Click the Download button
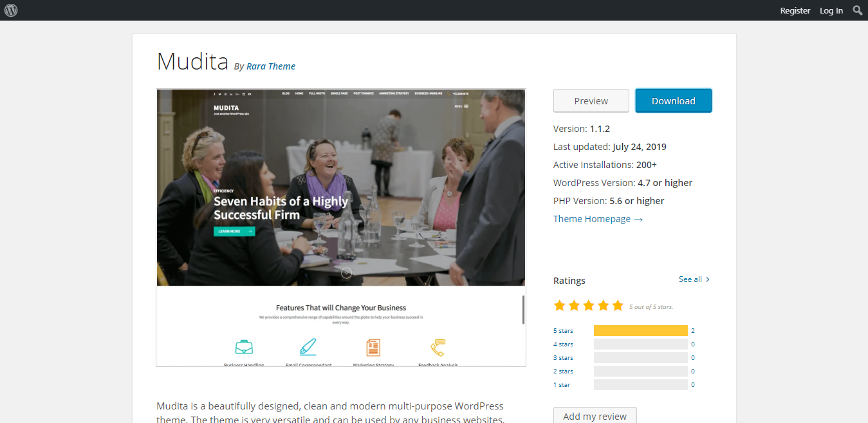Screen dimensions: 868x423 (x=674, y=100)
